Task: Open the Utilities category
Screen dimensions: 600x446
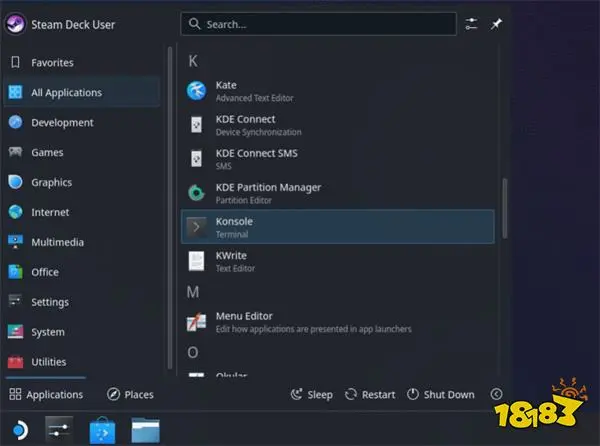Action: [x=48, y=362]
